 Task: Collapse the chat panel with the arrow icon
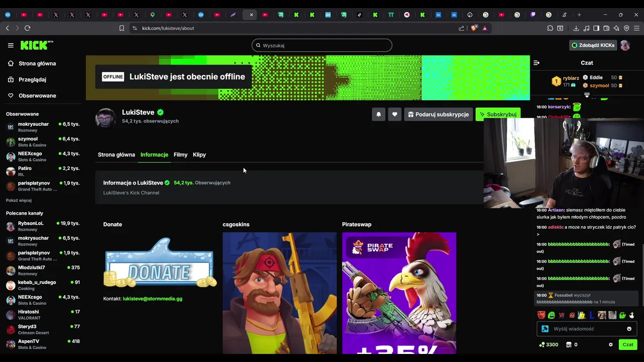(536, 63)
